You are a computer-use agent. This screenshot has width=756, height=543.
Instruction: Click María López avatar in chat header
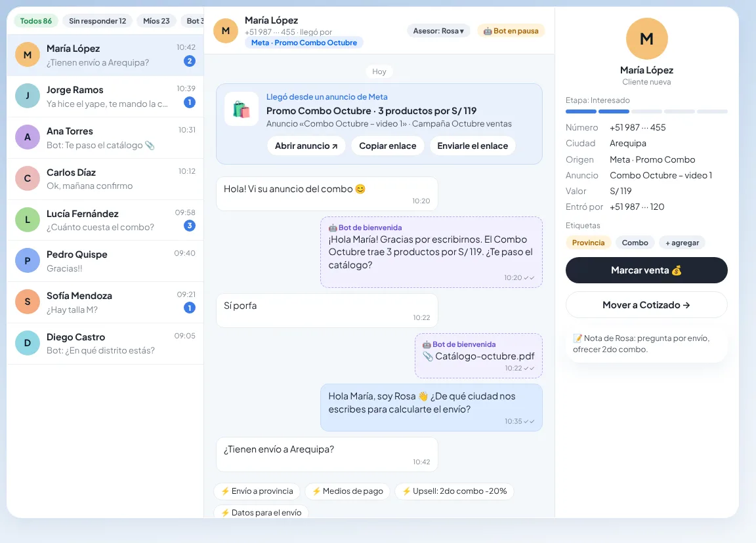(226, 31)
